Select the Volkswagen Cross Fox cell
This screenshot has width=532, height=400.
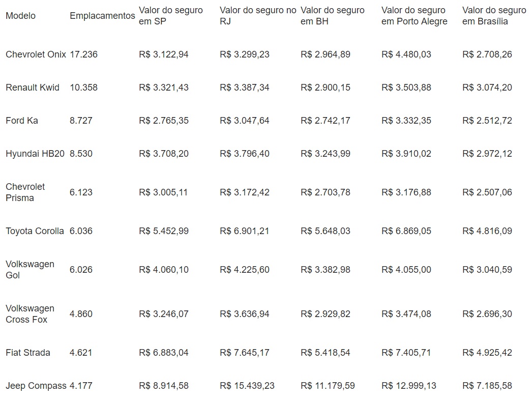point(29,314)
